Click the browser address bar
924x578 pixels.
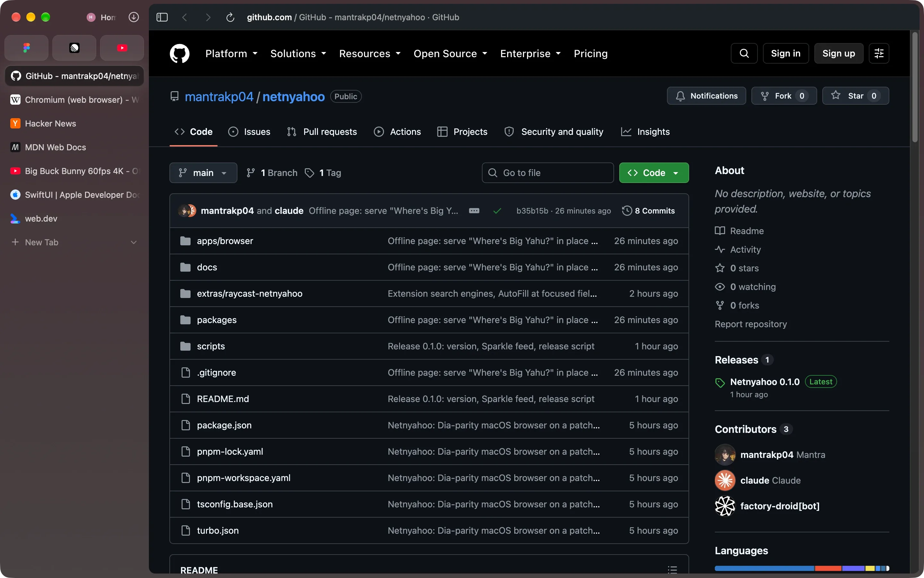click(353, 17)
